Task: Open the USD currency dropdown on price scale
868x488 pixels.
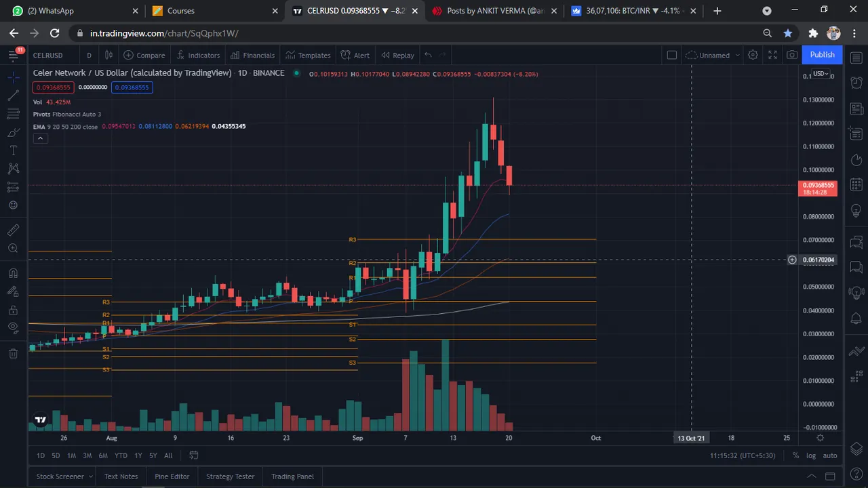Action: [821, 74]
